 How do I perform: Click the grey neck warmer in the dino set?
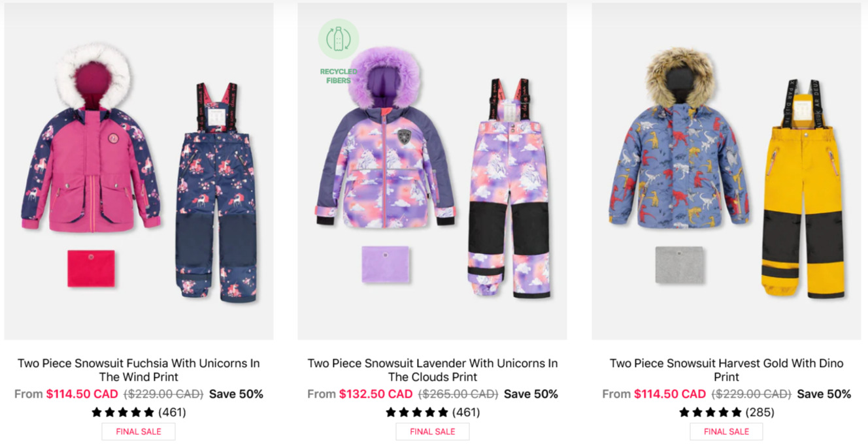(x=680, y=265)
